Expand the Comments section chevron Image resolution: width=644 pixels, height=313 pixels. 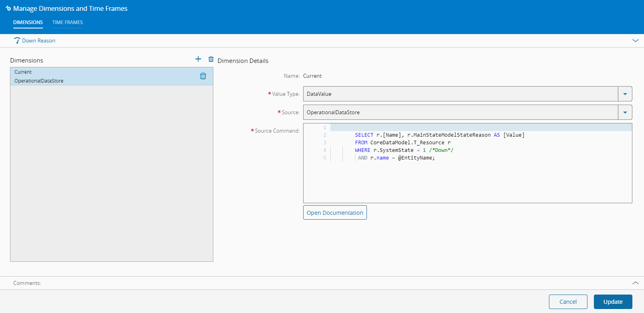(635, 283)
